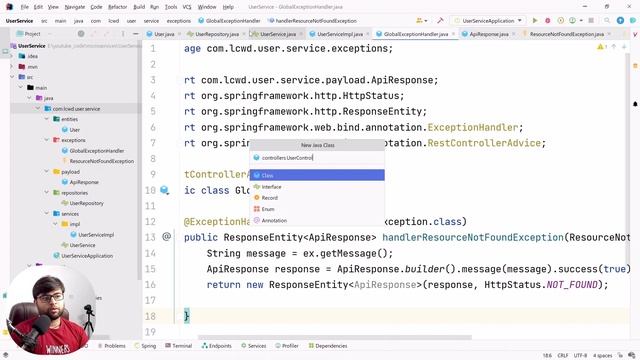Open Search Everywhere magnifier icon
This screenshot has width=640, height=360.
pos(607,20)
